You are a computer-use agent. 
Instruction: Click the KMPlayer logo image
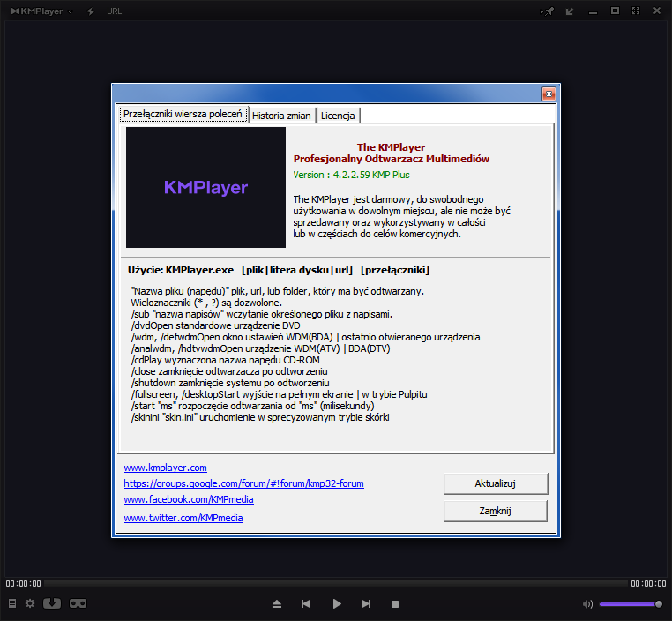click(205, 187)
